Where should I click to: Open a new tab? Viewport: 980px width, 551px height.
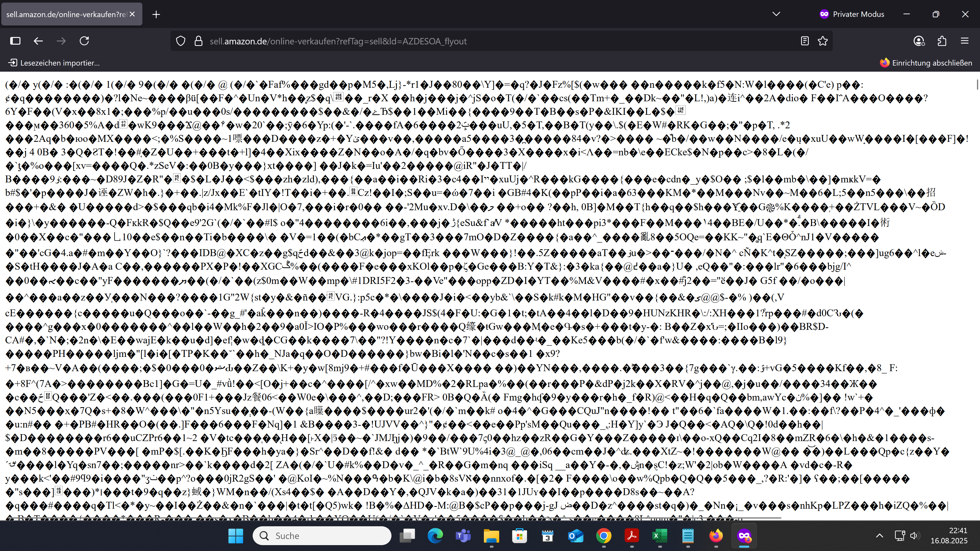156,15
